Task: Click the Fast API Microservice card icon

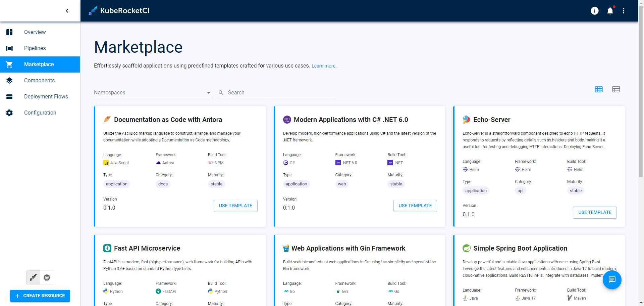Action: (107, 248)
